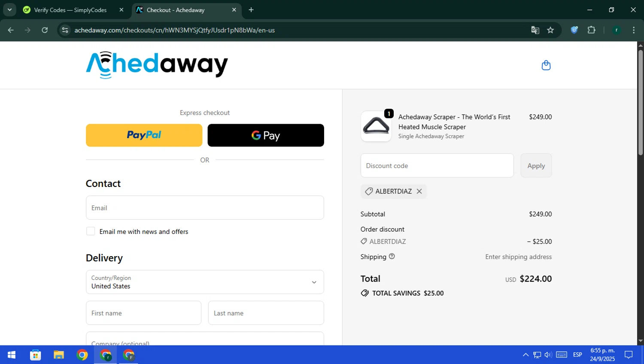Open the Extensions puzzle icon
Image resolution: width=644 pixels, height=364 pixels.
point(591,30)
